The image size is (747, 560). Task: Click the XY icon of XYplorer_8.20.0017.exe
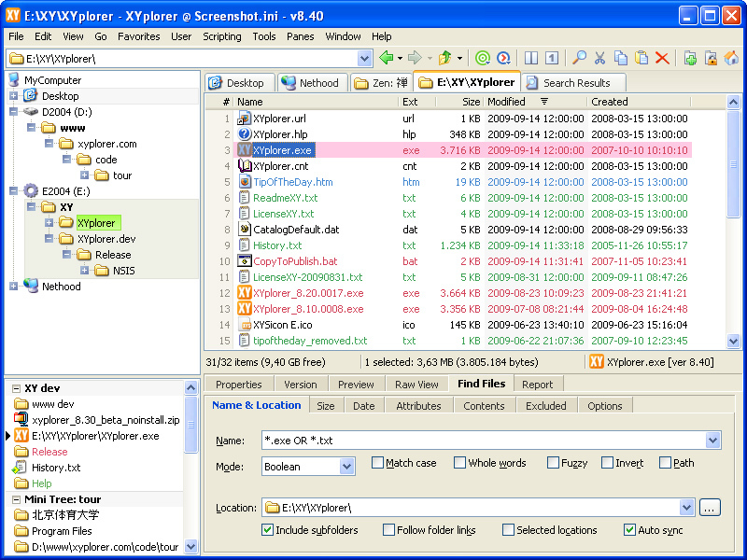pyautogui.click(x=245, y=293)
